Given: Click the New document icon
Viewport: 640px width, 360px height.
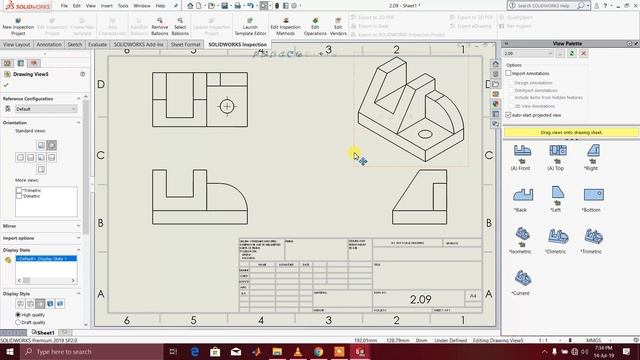Looking at the screenshot, I should (x=199, y=6).
